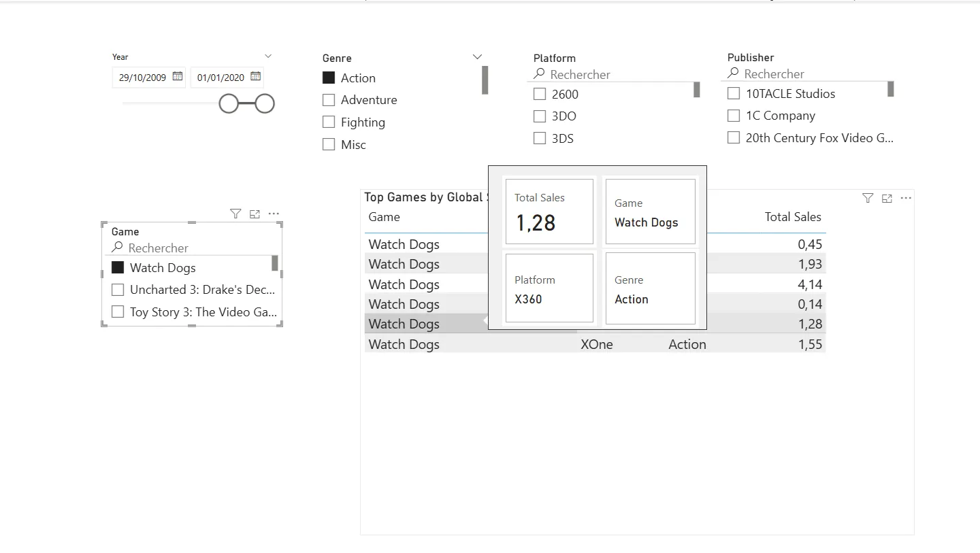Tick the 10TACLE Studios publisher checkbox
980x553 pixels.
734,93
